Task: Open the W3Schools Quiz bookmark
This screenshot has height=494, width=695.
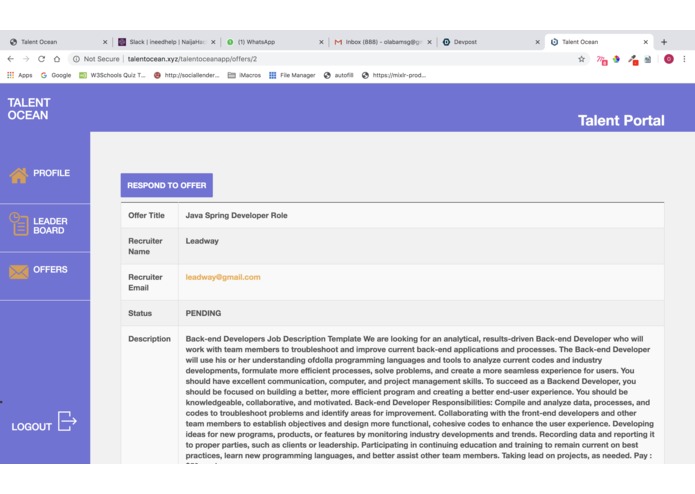Action: [x=112, y=75]
